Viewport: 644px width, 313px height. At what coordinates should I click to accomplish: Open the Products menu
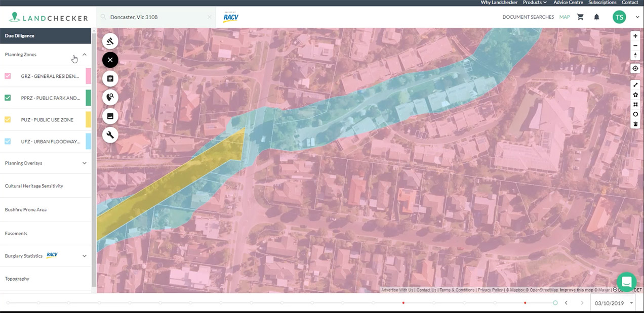(535, 3)
